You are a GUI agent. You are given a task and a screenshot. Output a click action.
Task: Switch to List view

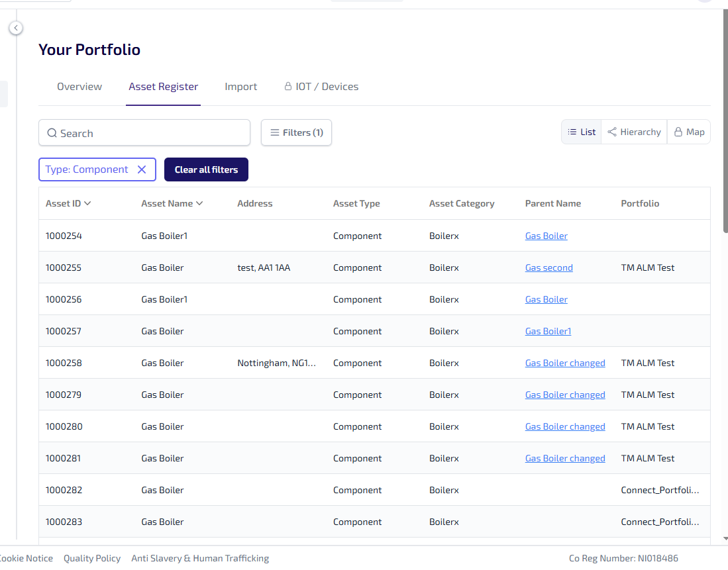pos(582,132)
